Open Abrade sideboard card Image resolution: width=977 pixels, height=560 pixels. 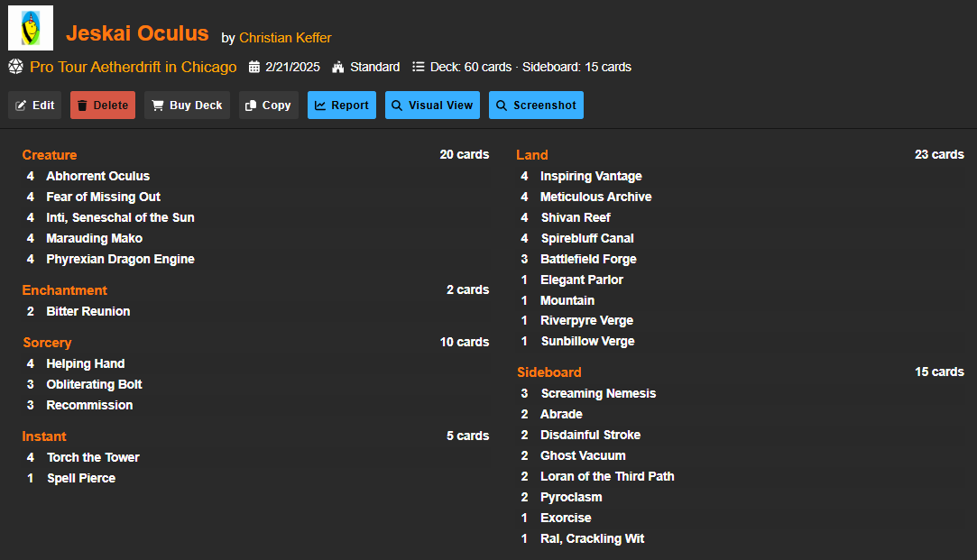pos(561,414)
